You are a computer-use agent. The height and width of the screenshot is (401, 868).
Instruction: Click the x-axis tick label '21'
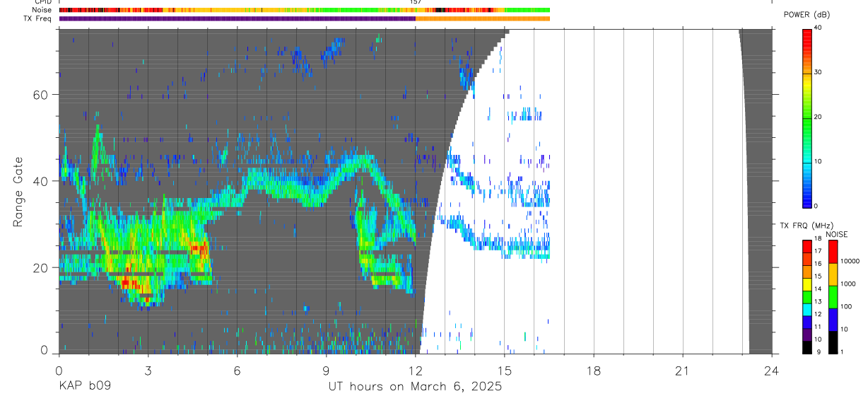682,371
